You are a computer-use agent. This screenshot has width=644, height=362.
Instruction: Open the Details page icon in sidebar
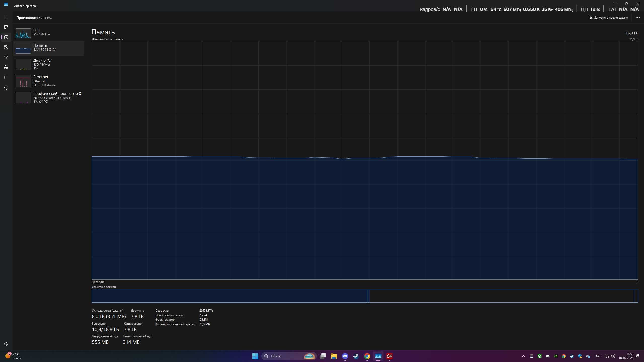pos(6,77)
